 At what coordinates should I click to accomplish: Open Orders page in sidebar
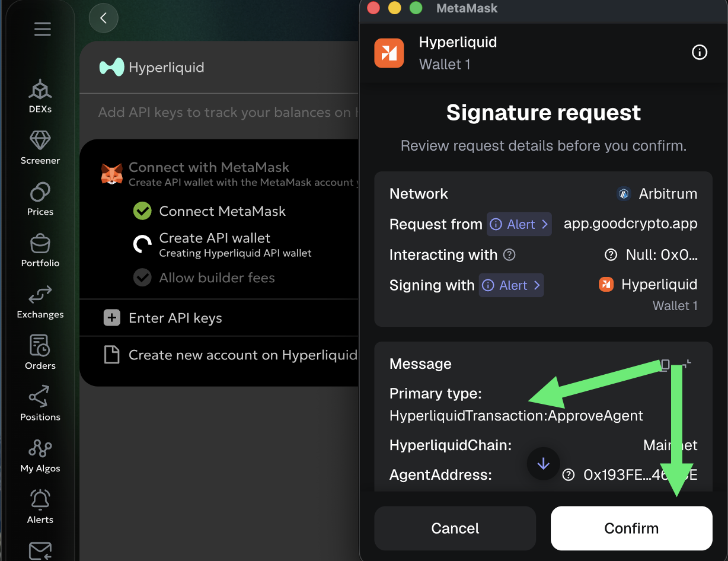point(40,352)
